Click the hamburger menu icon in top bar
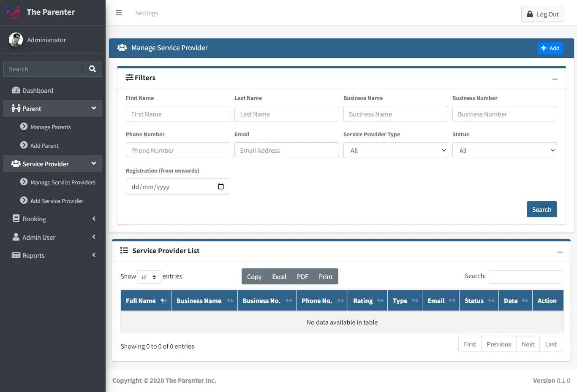Screen dimensions: 577x392 [119, 13]
